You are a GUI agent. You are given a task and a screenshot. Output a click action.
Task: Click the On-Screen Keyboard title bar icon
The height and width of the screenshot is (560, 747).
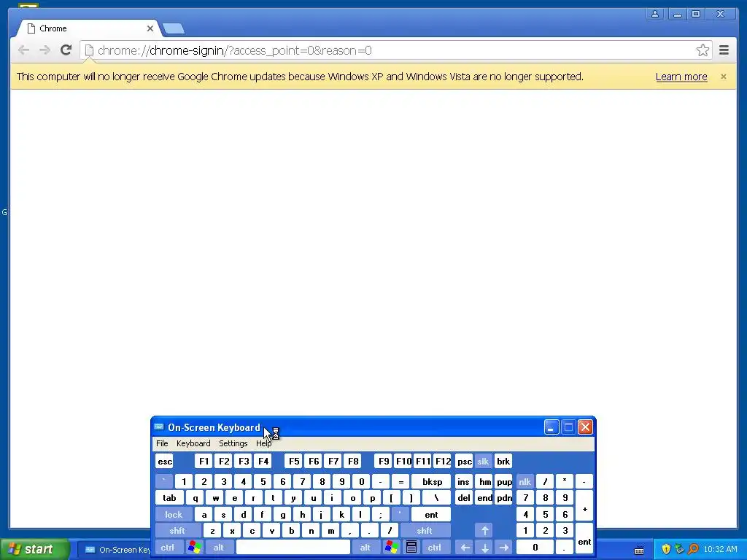click(x=159, y=427)
